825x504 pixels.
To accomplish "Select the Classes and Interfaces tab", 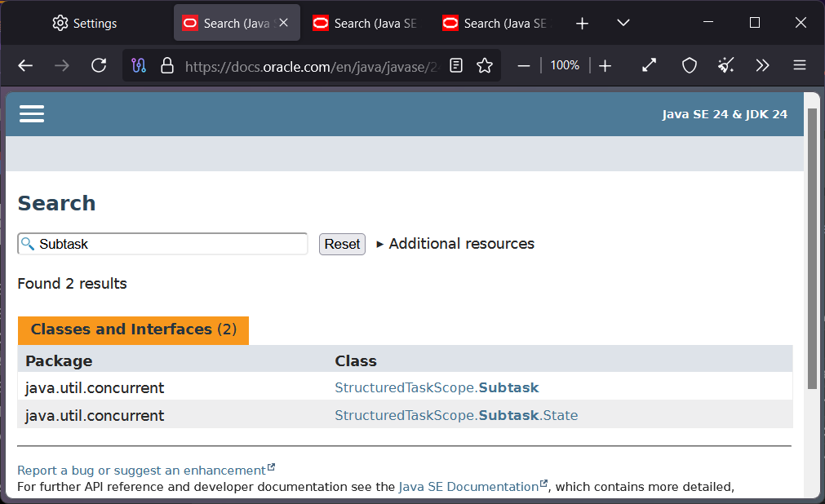I will 133,329.
